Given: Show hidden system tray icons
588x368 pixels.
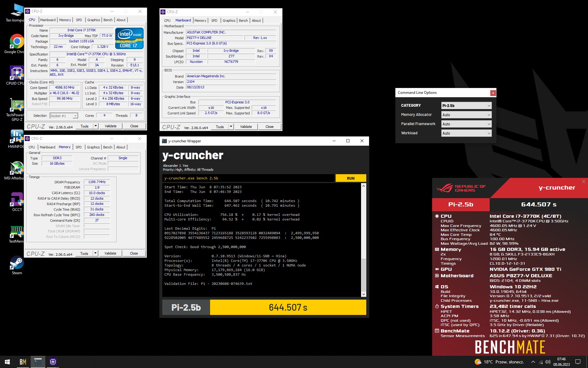Looking at the screenshot, I should [x=533, y=362].
